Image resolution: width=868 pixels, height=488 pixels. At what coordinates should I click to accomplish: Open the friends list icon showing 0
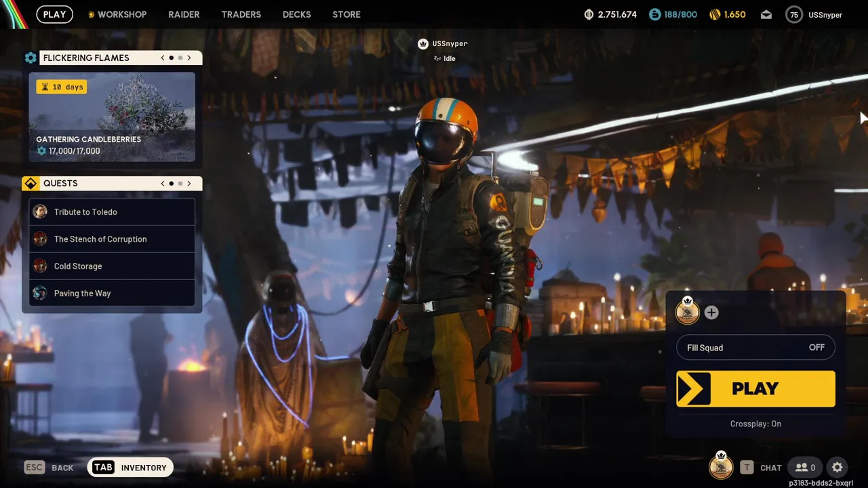pyautogui.click(x=806, y=468)
